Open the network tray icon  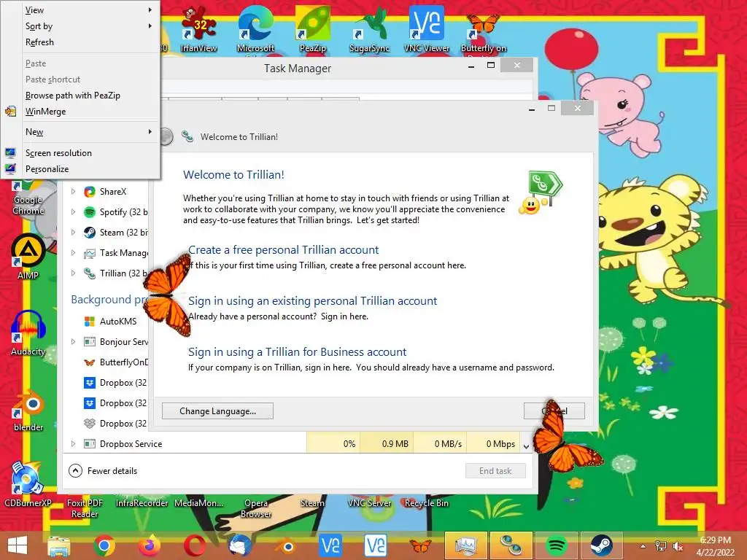click(x=661, y=546)
